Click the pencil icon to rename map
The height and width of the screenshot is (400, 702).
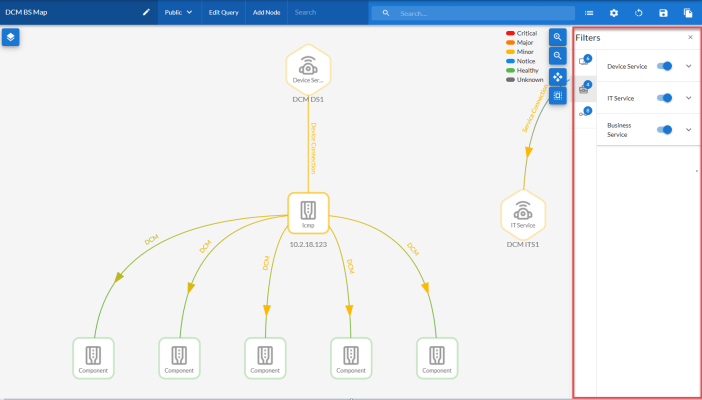[x=146, y=13]
